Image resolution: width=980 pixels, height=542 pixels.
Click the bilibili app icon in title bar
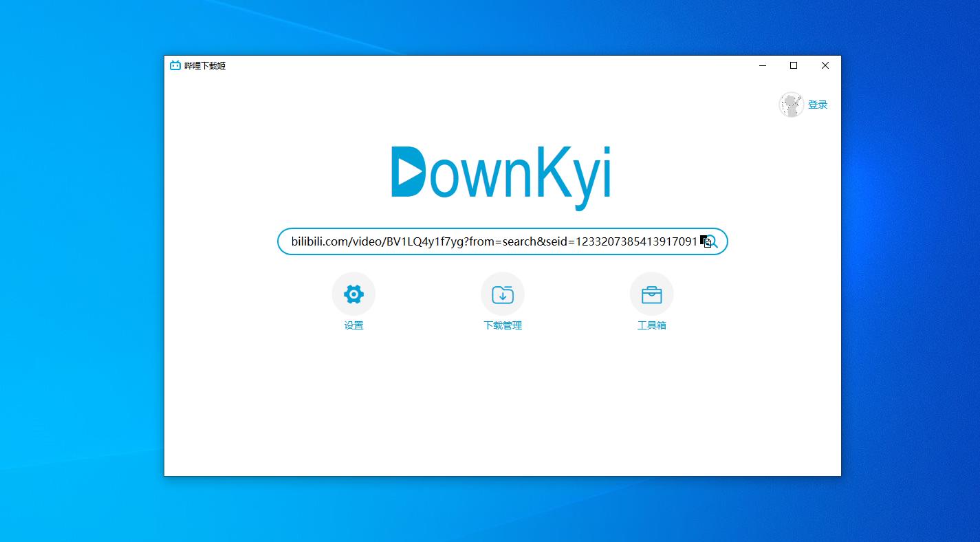click(x=175, y=66)
